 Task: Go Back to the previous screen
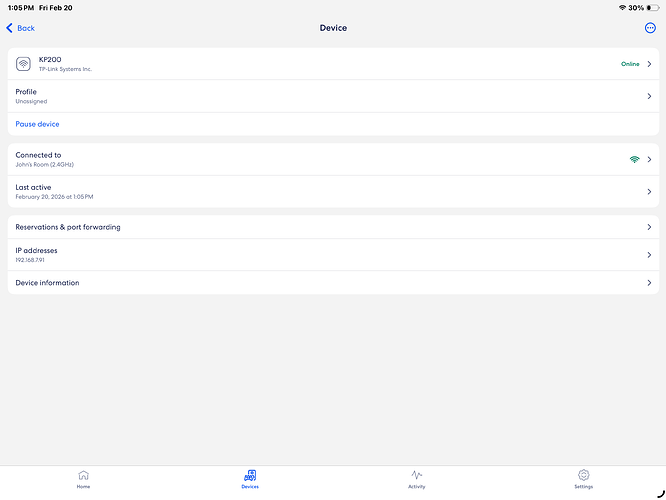click(x=20, y=28)
